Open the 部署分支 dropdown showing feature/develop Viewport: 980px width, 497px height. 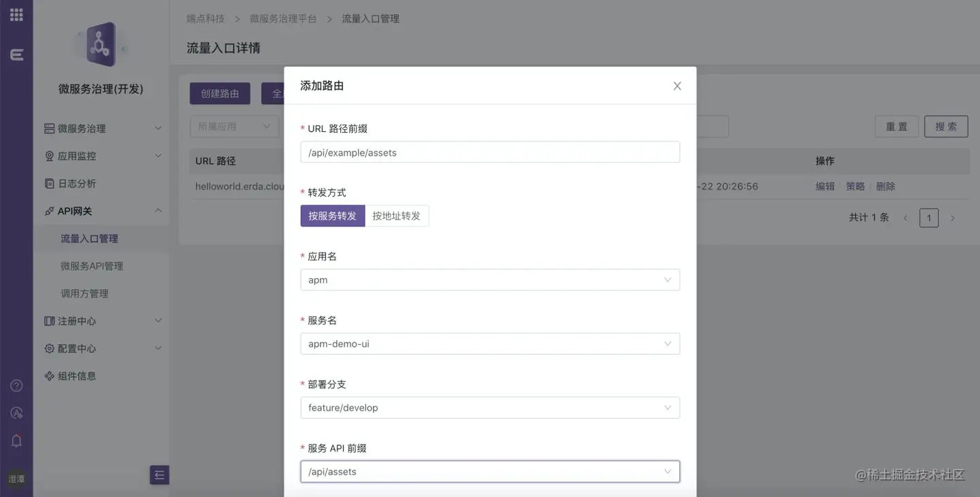coord(490,408)
